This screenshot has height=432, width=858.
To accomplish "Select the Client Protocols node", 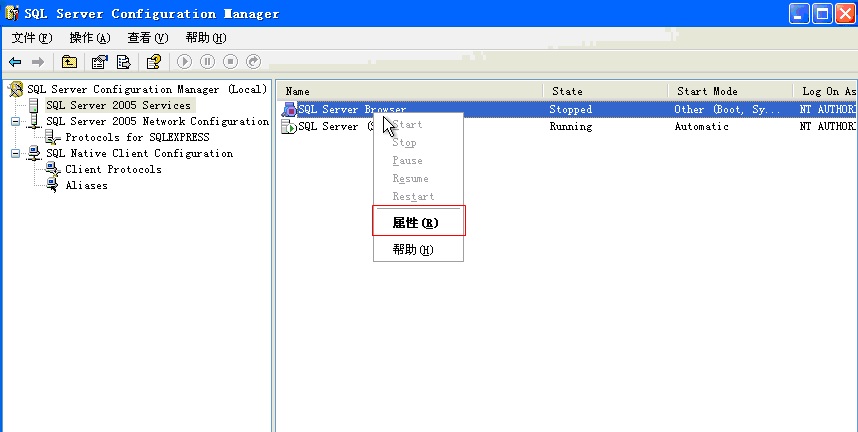I will point(113,169).
